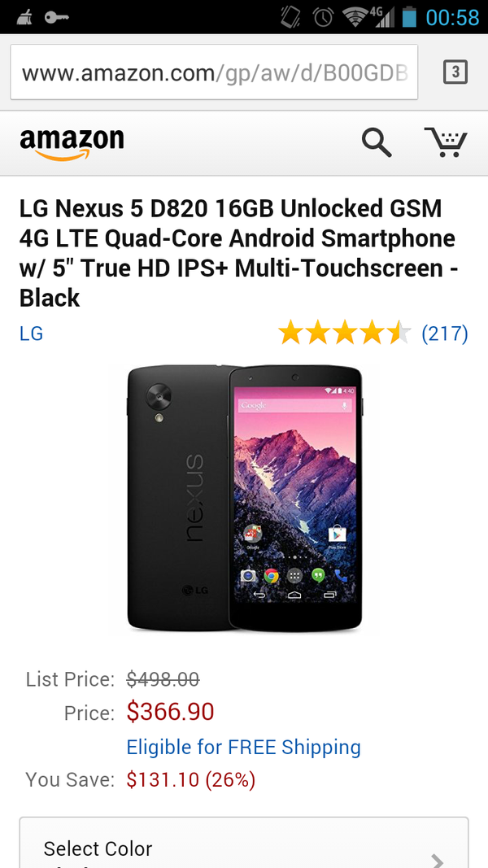Open the Select Color dropdown box

244,843
